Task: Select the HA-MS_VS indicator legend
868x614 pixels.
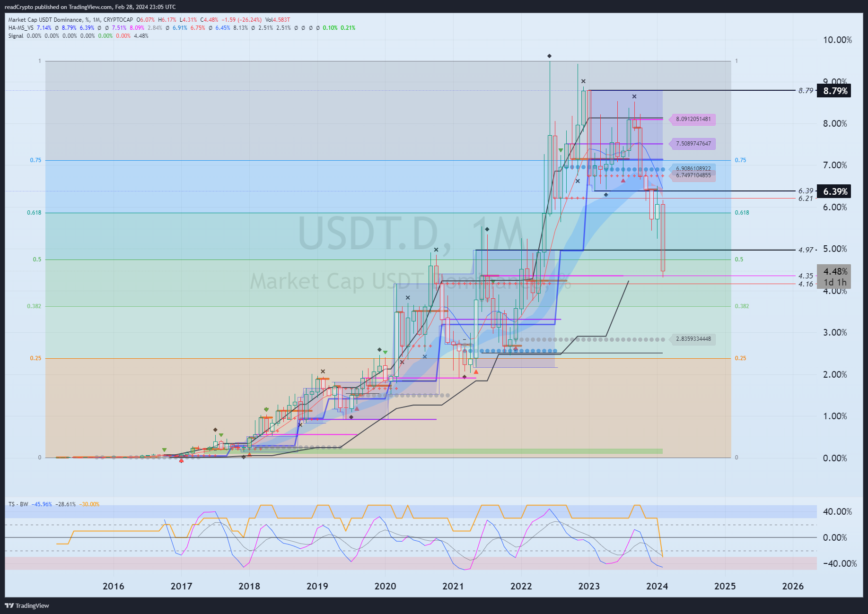Action: 21,28
